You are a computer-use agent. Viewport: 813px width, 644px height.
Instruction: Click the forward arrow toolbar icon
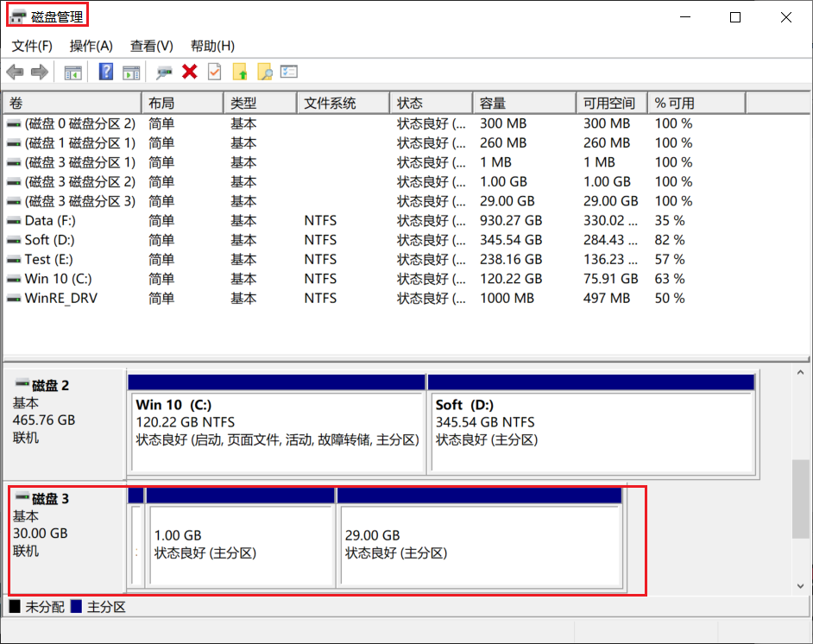(40, 72)
